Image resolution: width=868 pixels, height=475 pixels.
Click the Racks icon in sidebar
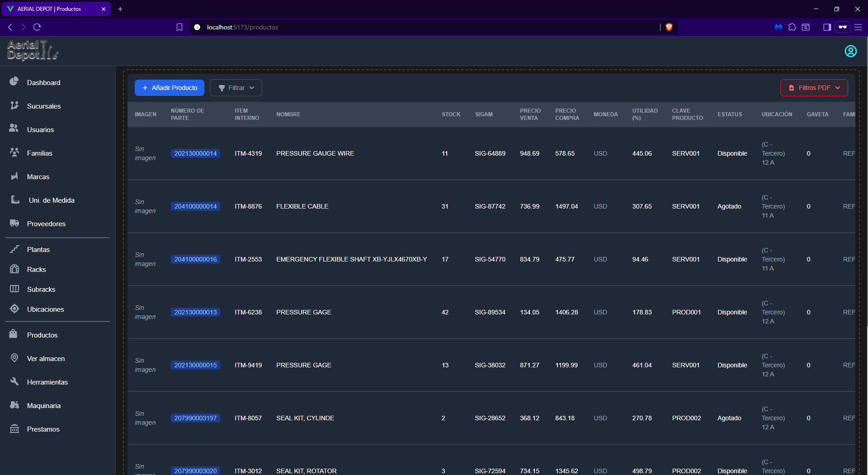click(14, 269)
